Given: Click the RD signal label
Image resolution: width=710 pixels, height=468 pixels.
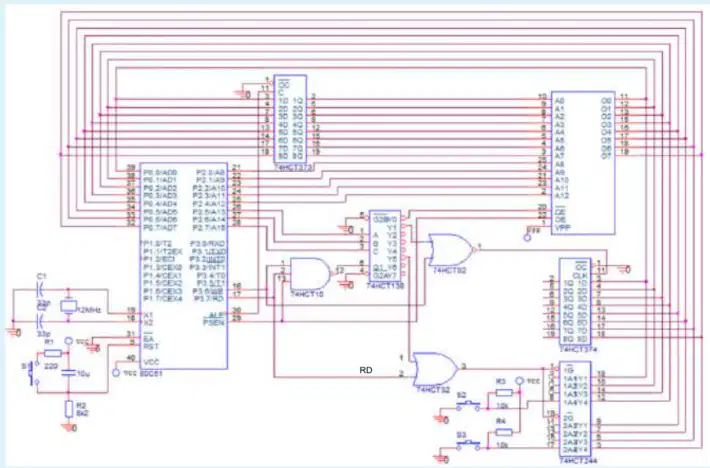Looking at the screenshot, I should click(366, 370).
